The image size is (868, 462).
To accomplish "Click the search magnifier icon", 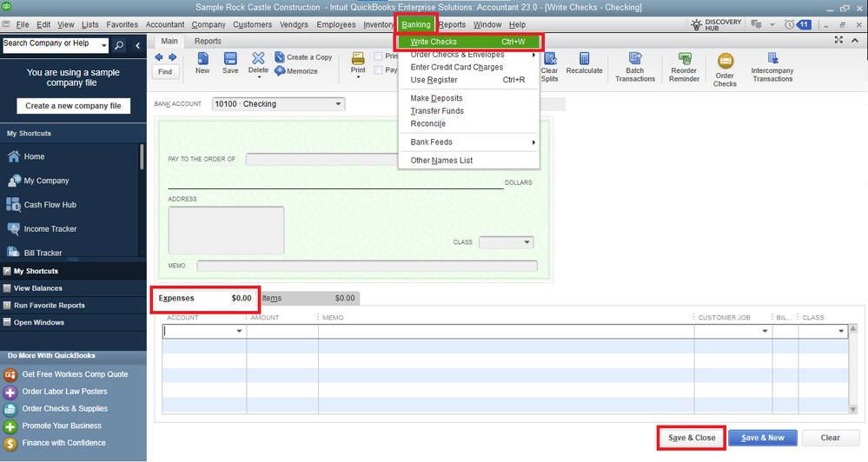I will click(119, 45).
